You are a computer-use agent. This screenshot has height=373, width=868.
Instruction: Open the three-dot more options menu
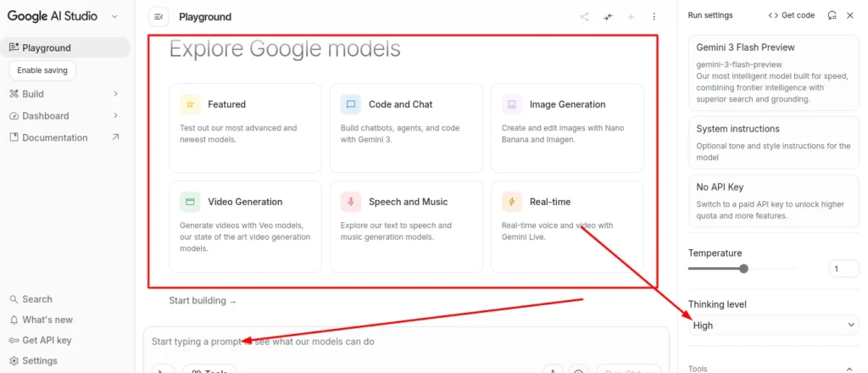click(x=654, y=17)
